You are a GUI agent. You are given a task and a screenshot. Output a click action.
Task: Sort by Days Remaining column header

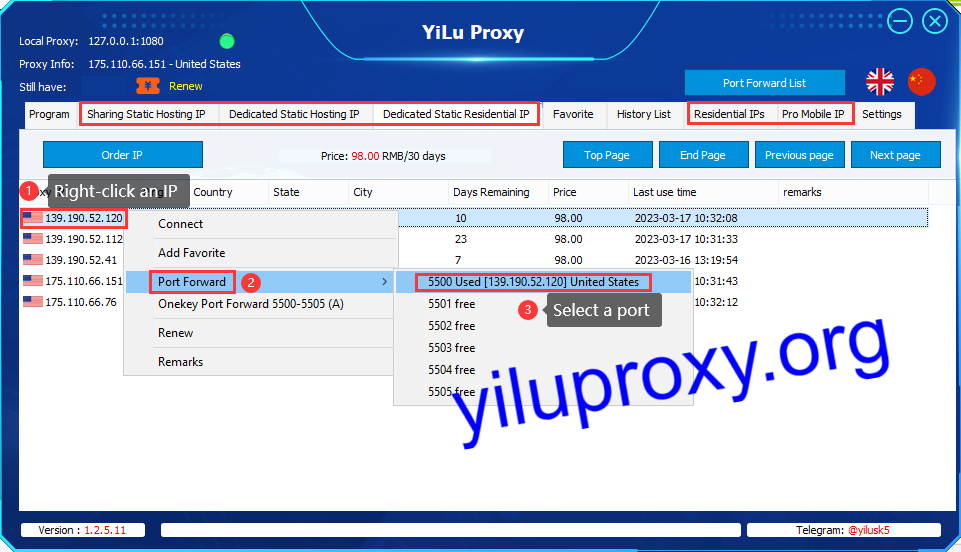tap(498, 192)
